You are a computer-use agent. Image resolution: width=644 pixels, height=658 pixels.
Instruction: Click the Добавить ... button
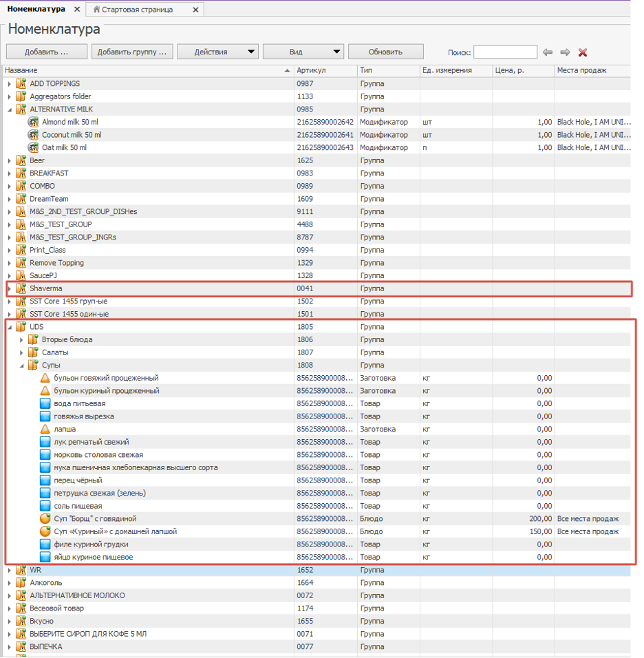tap(47, 52)
